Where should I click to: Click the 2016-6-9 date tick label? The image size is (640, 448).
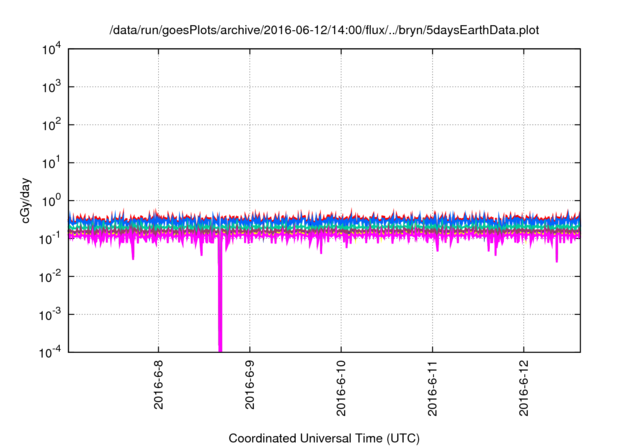pyautogui.click(x=250, y=385)
